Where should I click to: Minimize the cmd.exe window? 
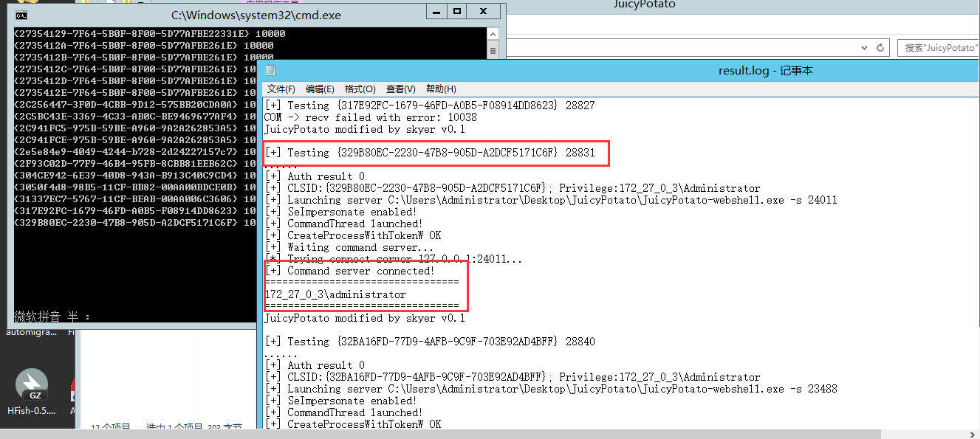(x=436, y=12)
